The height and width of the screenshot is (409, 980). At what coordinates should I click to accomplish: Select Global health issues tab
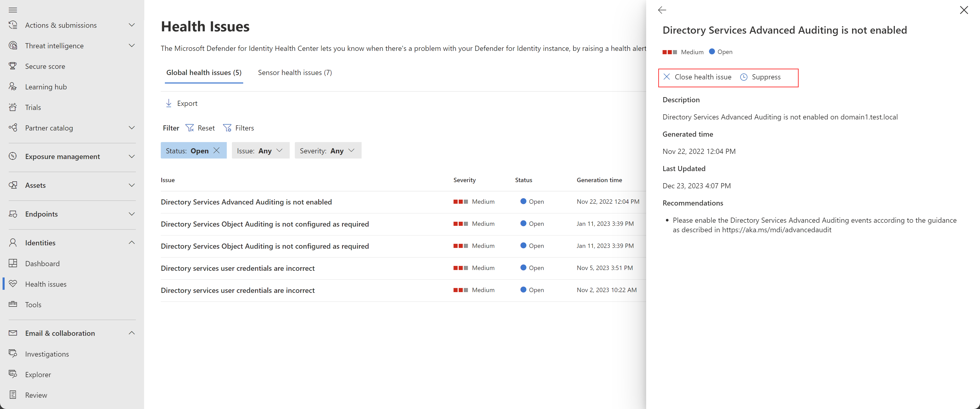click(x=204, y=73)
